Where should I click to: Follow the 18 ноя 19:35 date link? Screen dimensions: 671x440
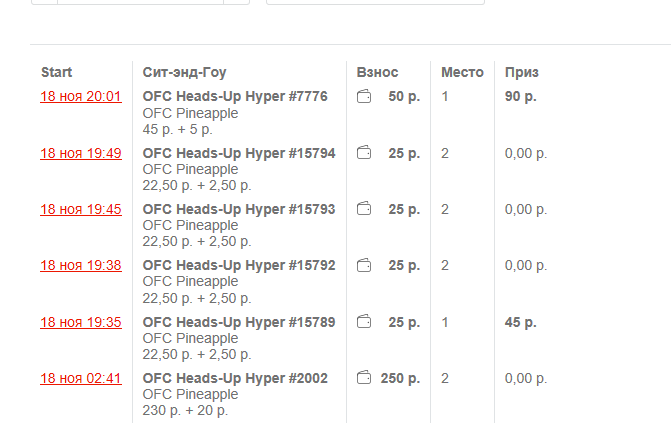(x=81, y=322)
